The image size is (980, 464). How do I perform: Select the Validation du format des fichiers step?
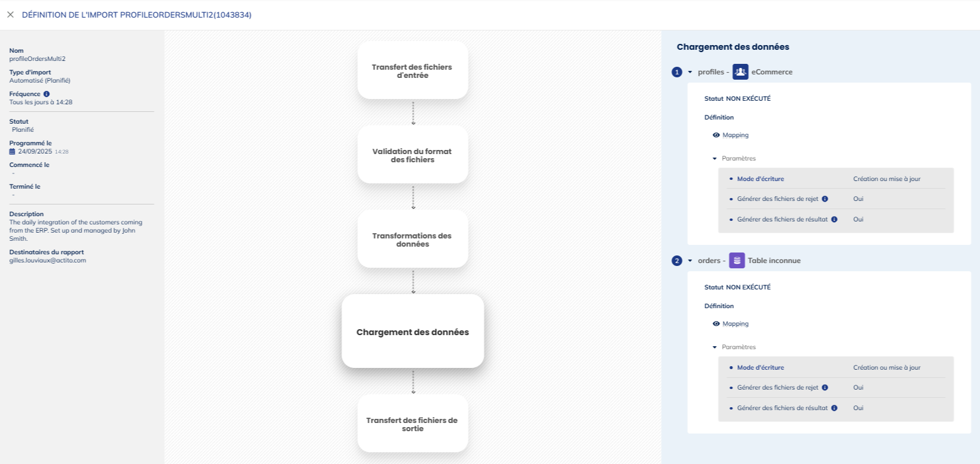(413, 155)
